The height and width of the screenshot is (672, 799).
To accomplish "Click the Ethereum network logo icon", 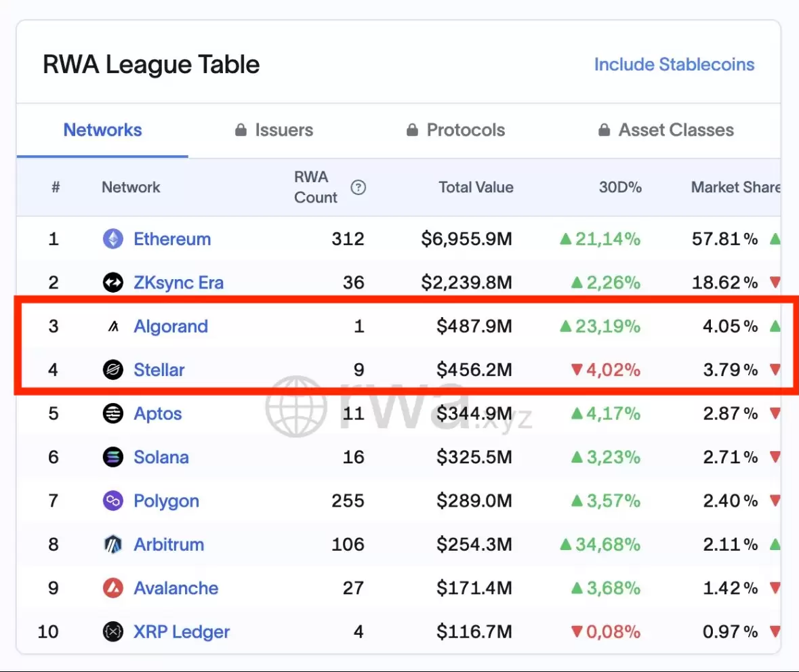I will tap(113, 239).
